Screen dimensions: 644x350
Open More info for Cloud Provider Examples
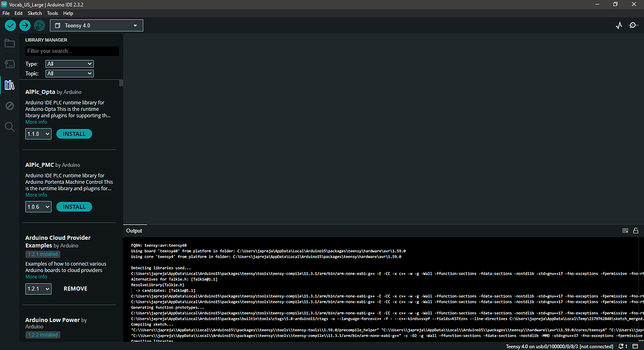coord(36,277)
